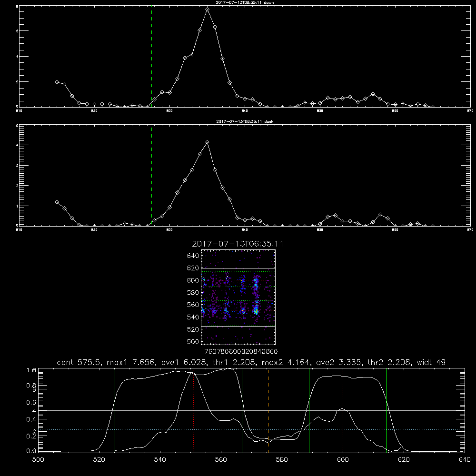Click heatmap y-axis label 560

(193, 305)
